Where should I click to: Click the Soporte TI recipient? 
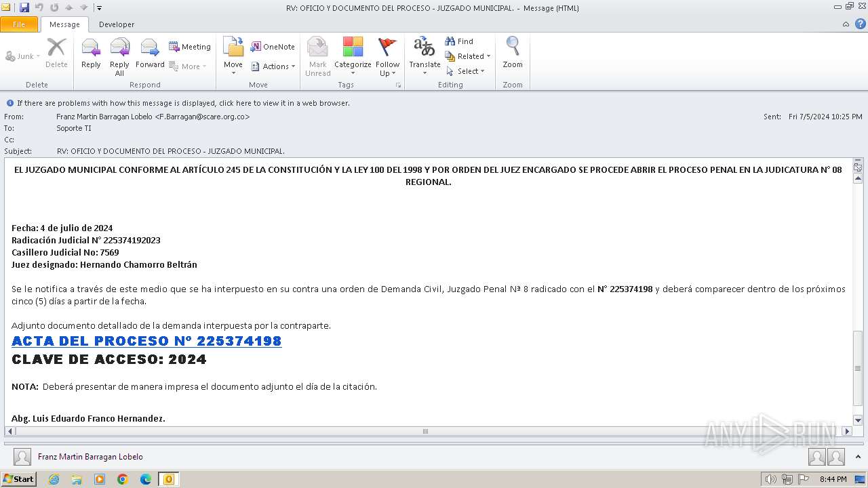pos(74,128)
